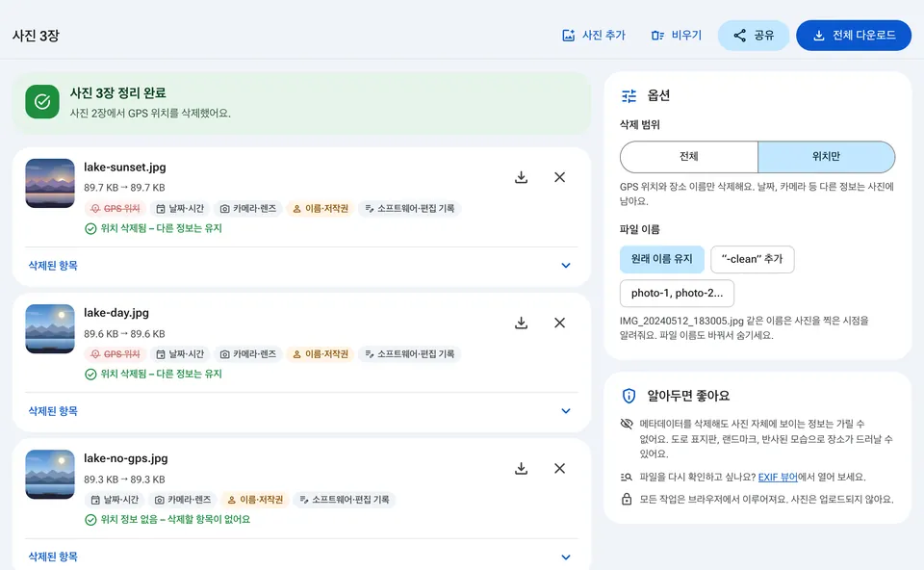Viewport: 924px width, 570px height.
Task: Expand 삭제된 항목 under lake-no-gps.jpg
Action: click(x=301, y=557)
